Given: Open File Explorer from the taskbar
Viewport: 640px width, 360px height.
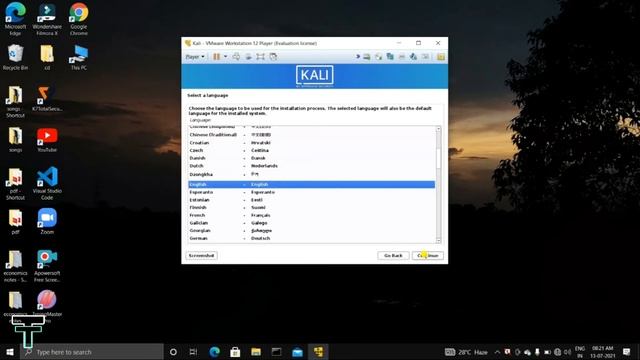Looking at the screenshot, I should (256, 352).
